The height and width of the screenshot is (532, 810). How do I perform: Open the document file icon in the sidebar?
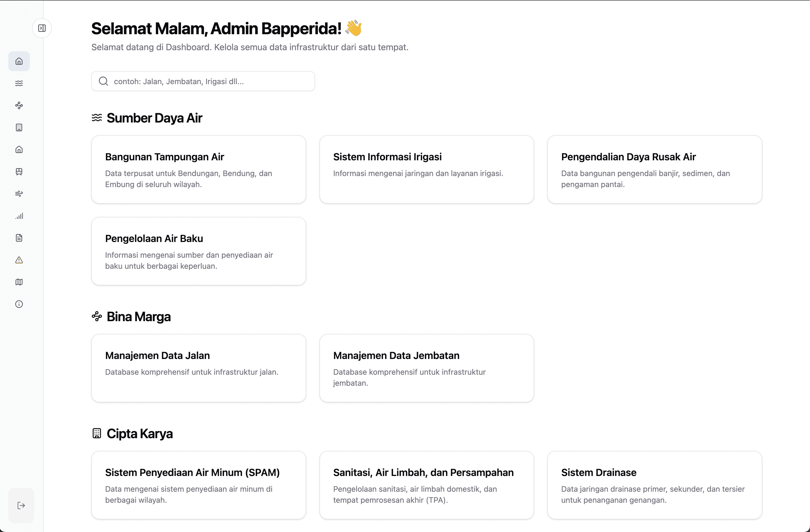(19, 238)
